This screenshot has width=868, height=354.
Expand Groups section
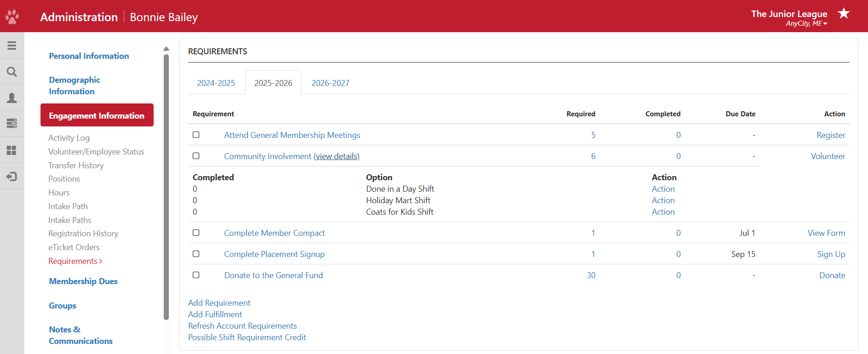coord(63,306)
